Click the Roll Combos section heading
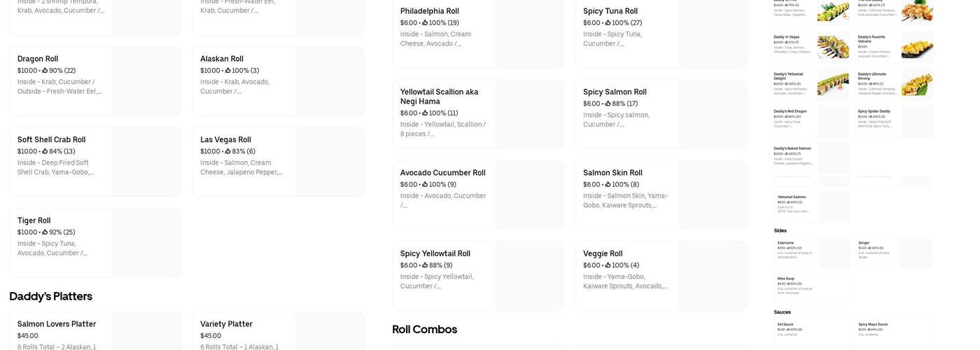 coord(425,330)
